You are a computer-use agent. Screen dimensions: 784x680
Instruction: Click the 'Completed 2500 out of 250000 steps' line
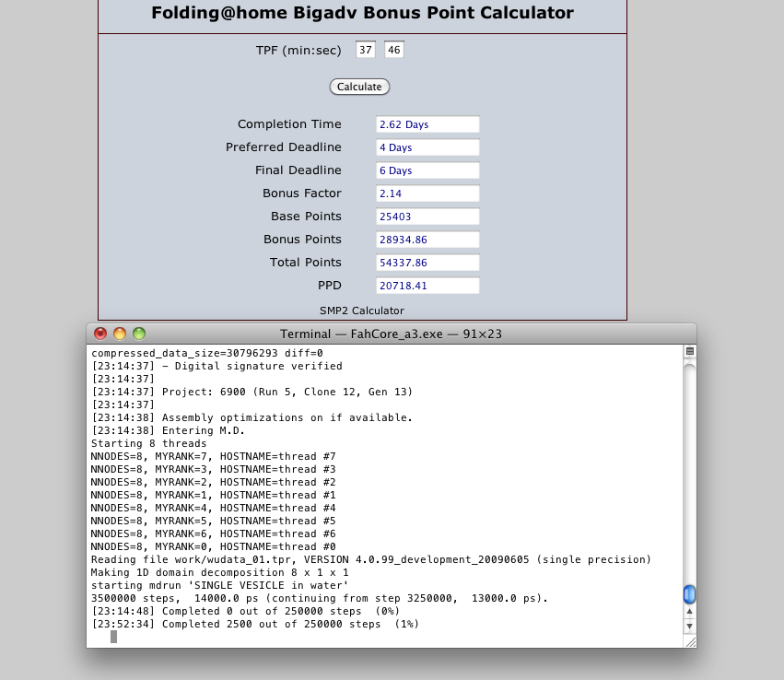255,624
